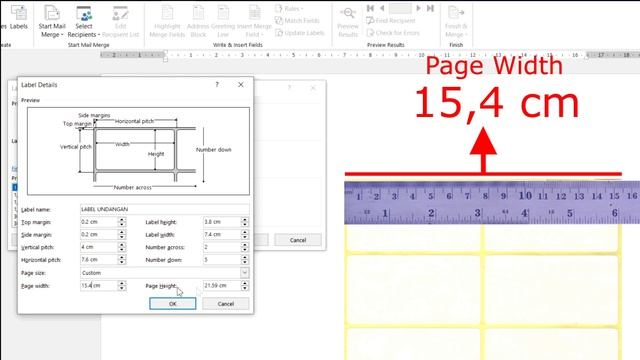The height and width of the screenshot is (360, 640).
Task: Click the Vertical pitch value field
Action: click(99, 247)
